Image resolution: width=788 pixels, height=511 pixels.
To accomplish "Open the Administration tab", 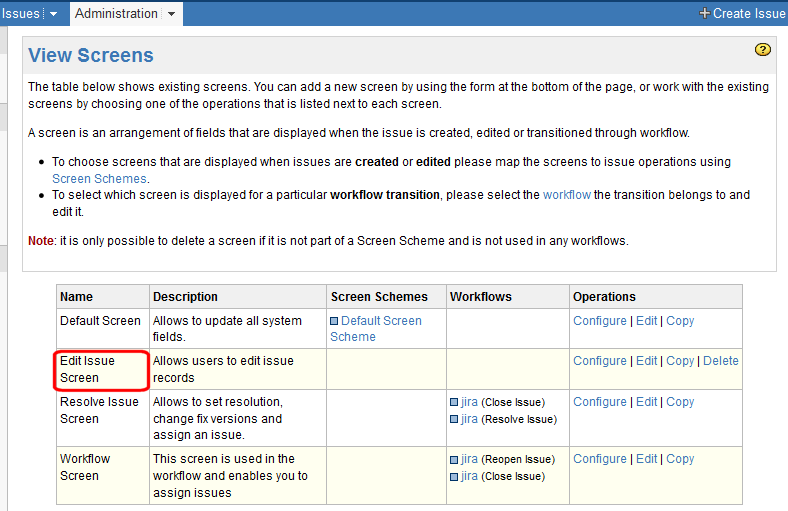I will coord(116,13).
